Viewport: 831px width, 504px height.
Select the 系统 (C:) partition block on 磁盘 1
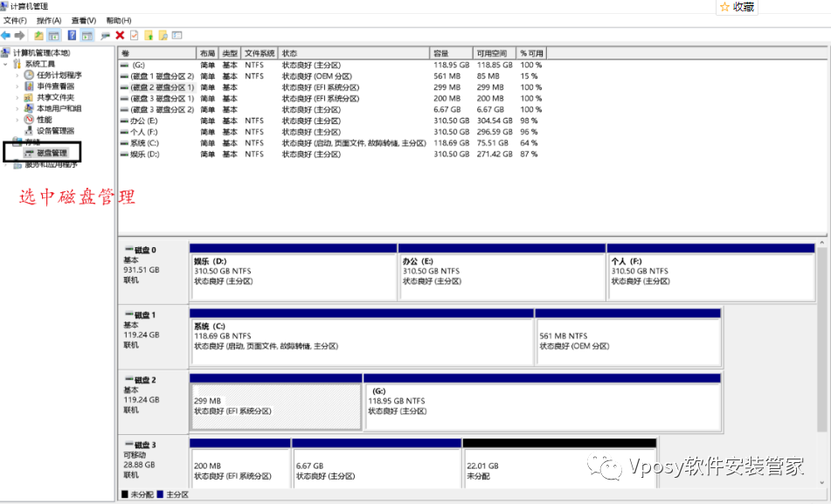(x=360, y=341)
